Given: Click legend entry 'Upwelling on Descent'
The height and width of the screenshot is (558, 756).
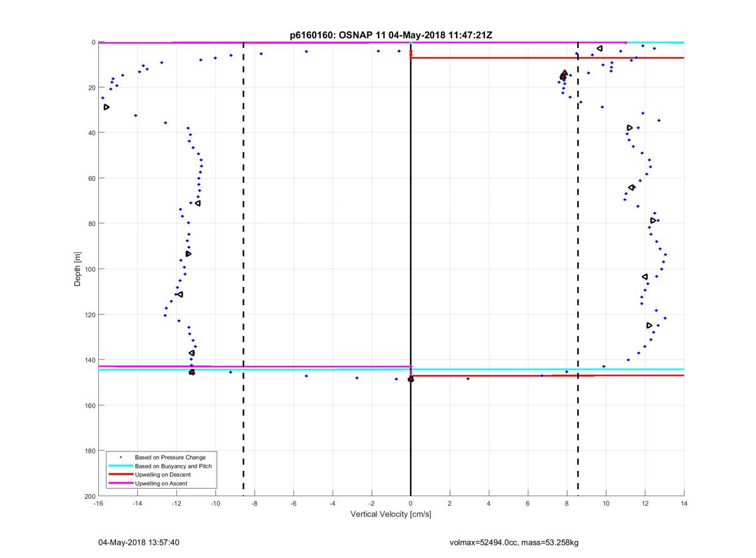Looking at the screenshot, I should pos(163,475).
